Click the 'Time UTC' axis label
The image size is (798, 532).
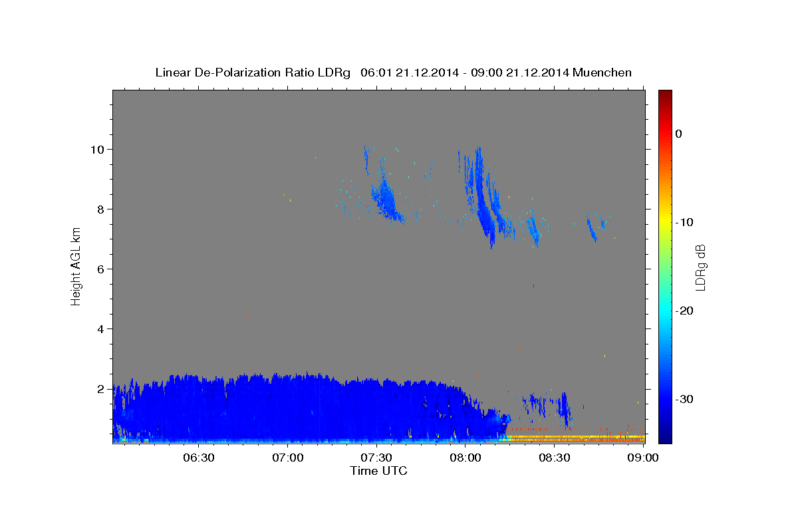tap(378, 471)
